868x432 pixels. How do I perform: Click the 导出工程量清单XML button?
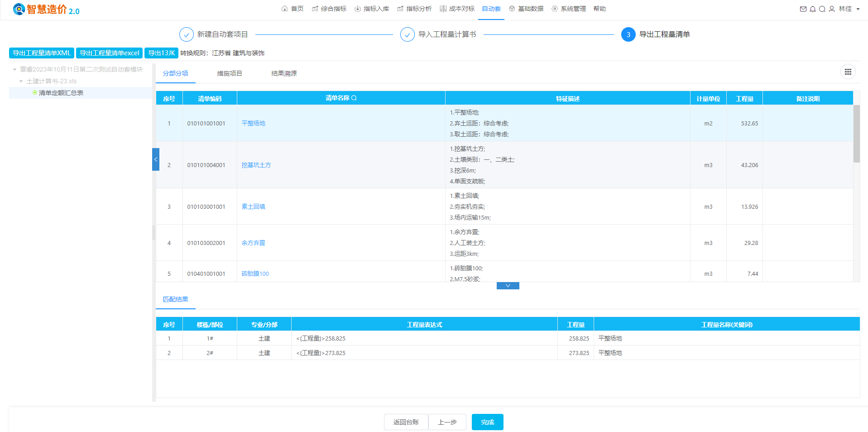[x=42, y=53]
